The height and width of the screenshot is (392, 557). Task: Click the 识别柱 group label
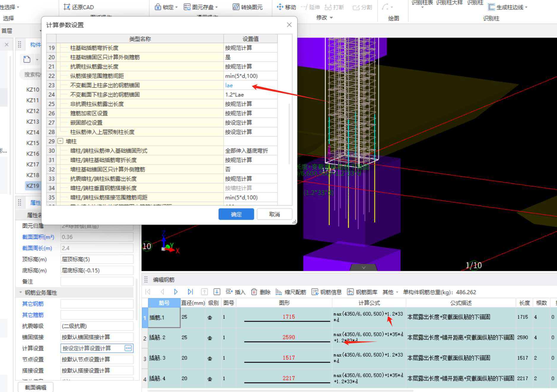pyautogui.click(x=491, y=18)
